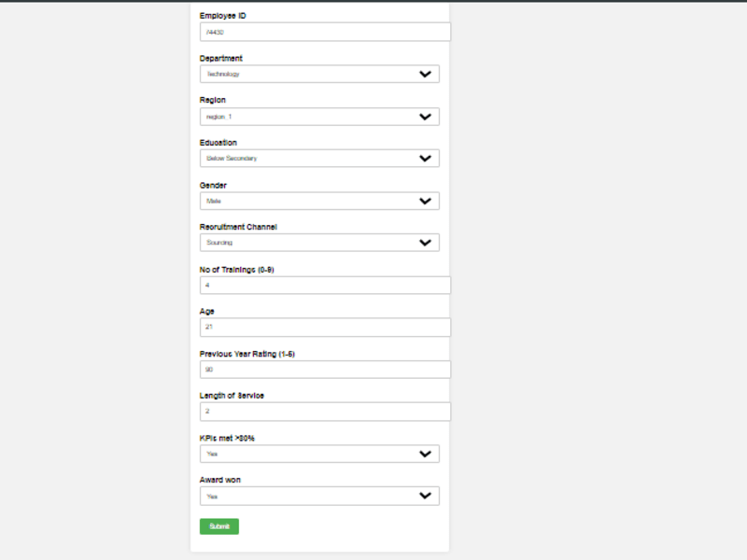Submit the employee form
Viewport: 747px width, 560px height.
click(x=219, y=526)
